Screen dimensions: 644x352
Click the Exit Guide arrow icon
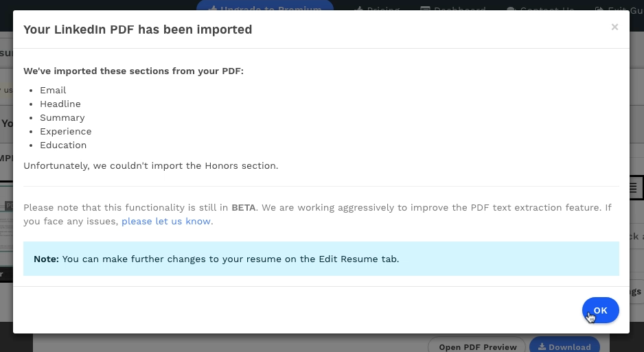click(599, 9)
